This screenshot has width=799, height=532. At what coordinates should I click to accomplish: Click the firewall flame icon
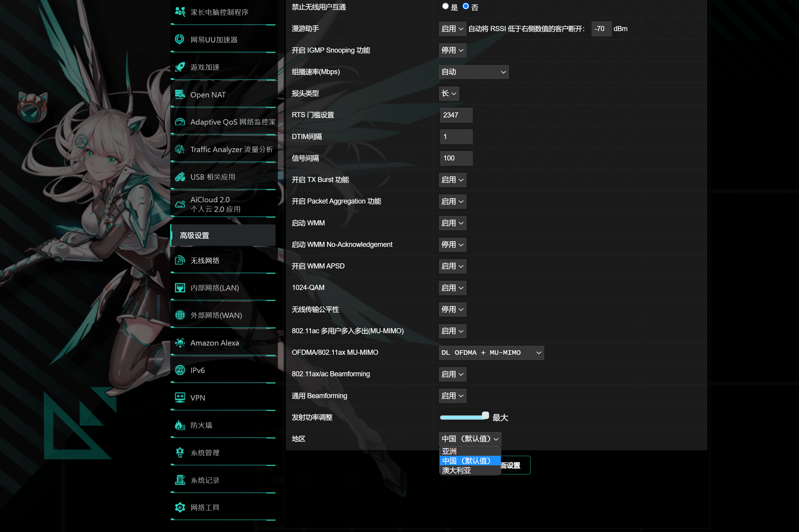180,425
